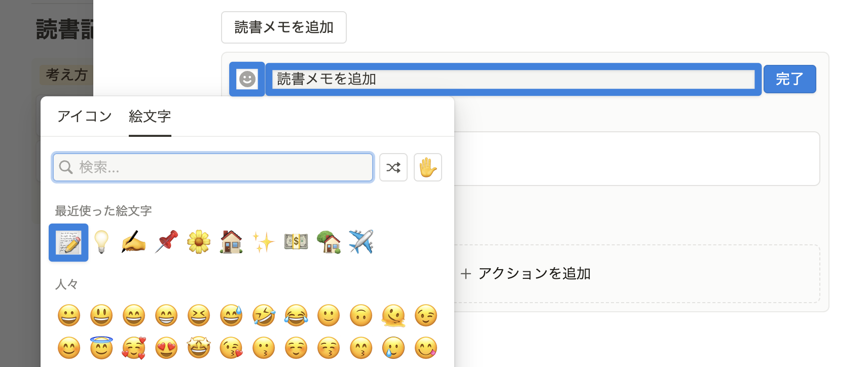Select the upside-down face emoji
The height and width of the screenshot is (367, 868).
pyautogui.click(x=361, y=315)
